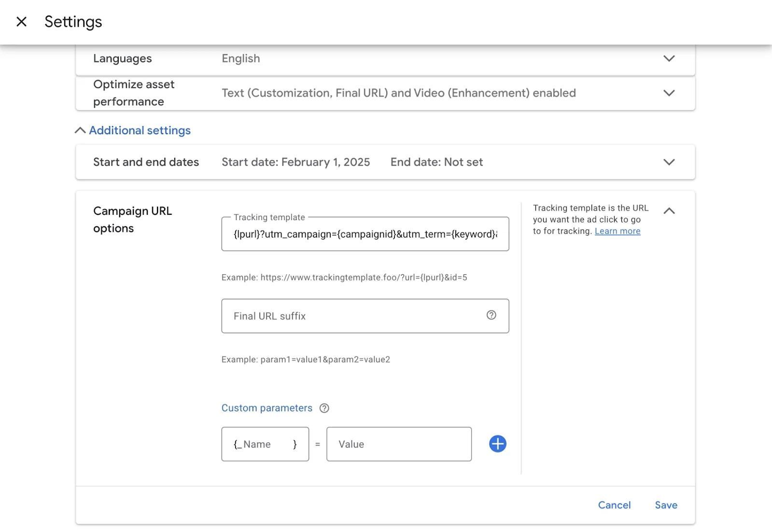The image size is (772, 532).
Task: Click the Final URL suffix field
Action: coord(365,316)
